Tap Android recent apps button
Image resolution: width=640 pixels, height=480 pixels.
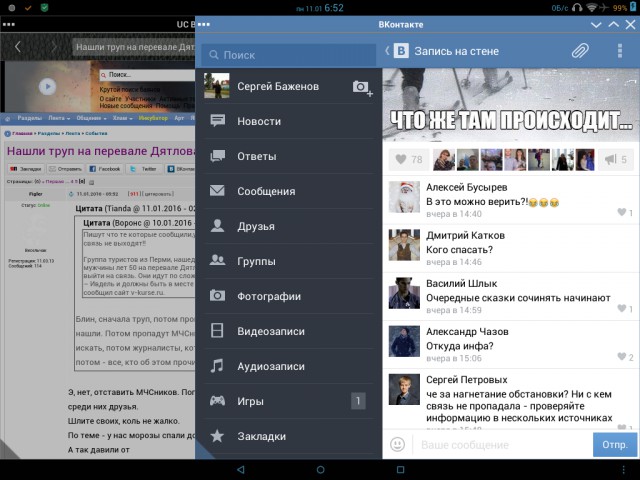pyautogui.click(x=401, y=469)
